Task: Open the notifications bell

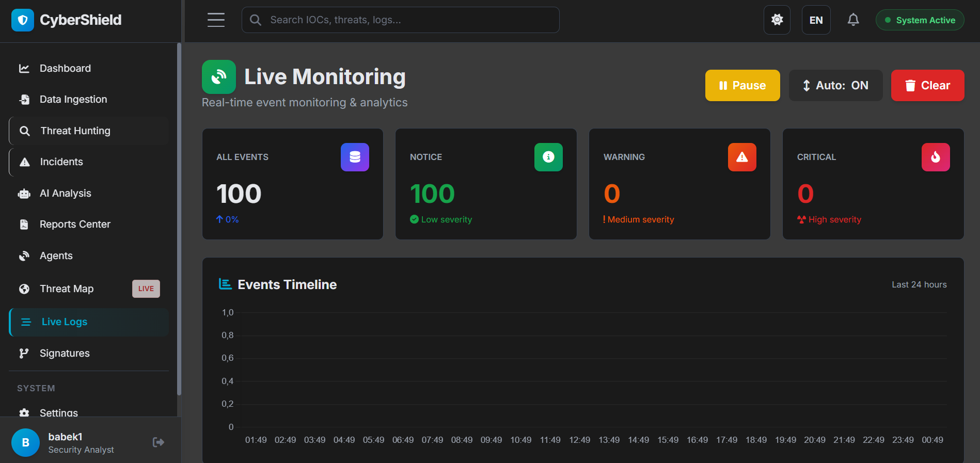Action: coord(853,20)
